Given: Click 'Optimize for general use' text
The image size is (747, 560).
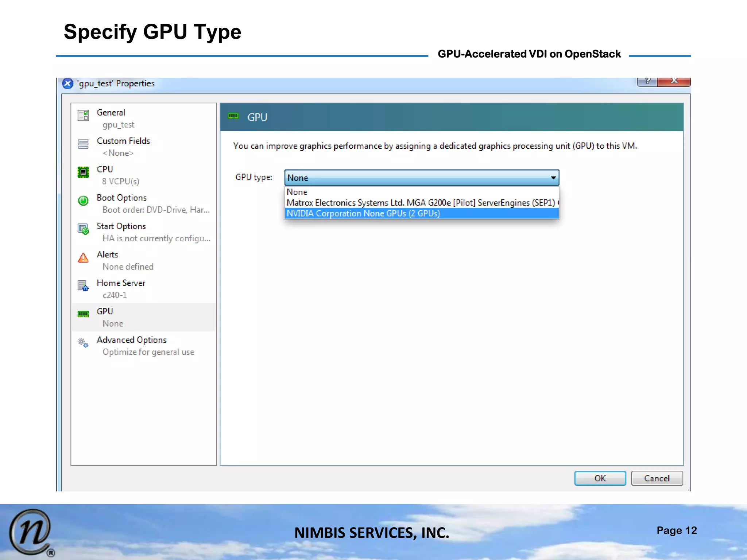Looking at the screenshot, I should (148, 352).
